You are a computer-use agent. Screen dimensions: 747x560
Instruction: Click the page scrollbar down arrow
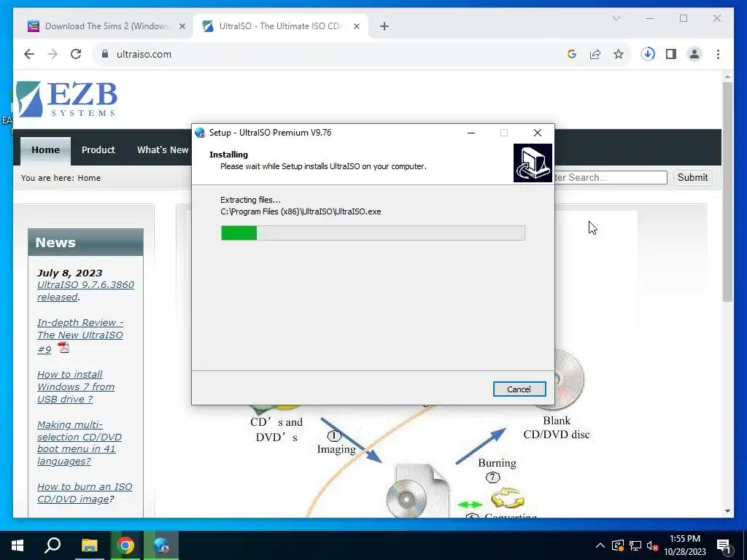727,511
